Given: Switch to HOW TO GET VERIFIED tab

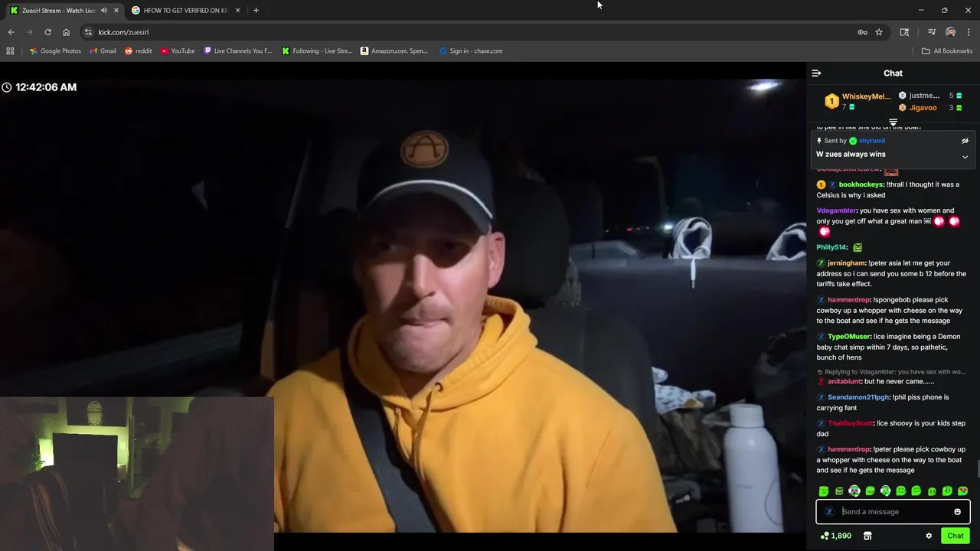Looking at the screenshot, I should (185, 11).
